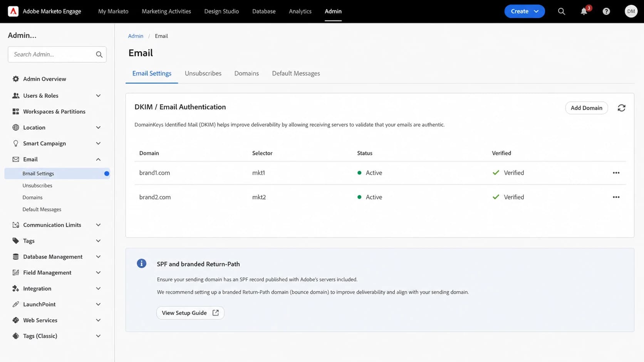Open the DM user avatar menu
Image resolution: width=644 pixels, height=362 pixels.
pos(631,11)
